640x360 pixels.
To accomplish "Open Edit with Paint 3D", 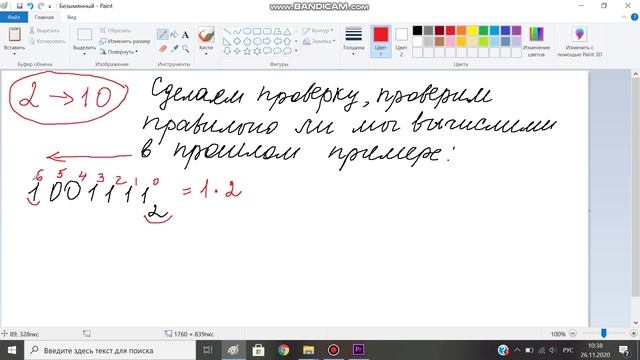I will click(579, 42).
